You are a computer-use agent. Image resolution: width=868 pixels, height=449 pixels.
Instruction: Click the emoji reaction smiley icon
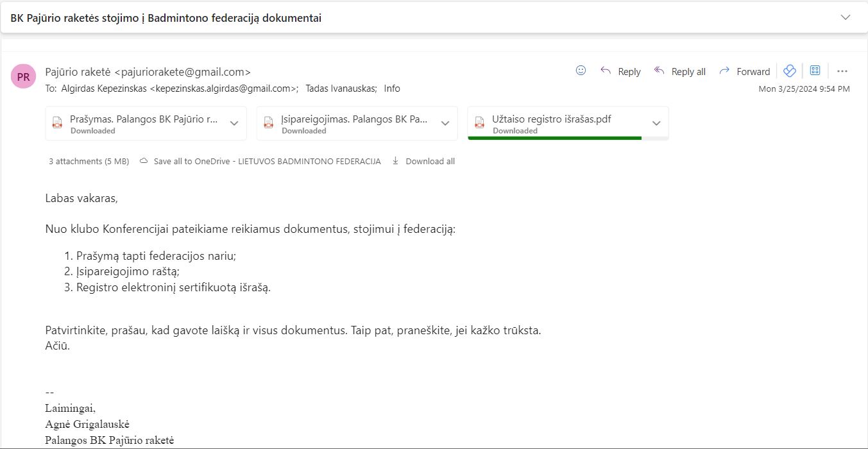[581, 71]
